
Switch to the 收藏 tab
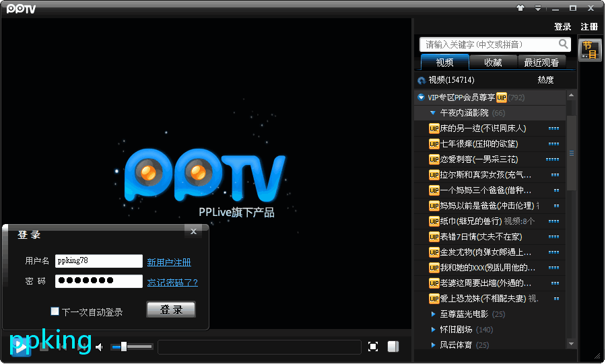coord(493,62)
